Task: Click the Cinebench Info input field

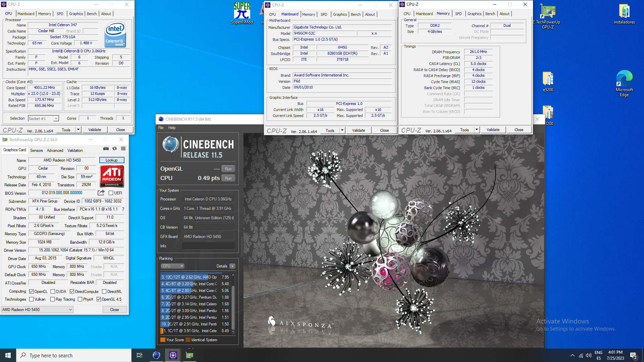Action: point(208,246)
